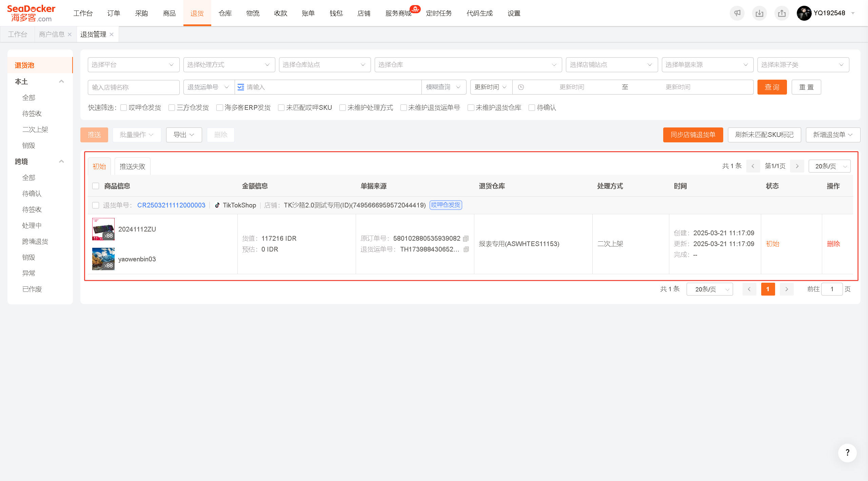Viewport: 868px width, 481px height.
Task: Expand the 新增退货单 dropdown button
Action: 833,135
